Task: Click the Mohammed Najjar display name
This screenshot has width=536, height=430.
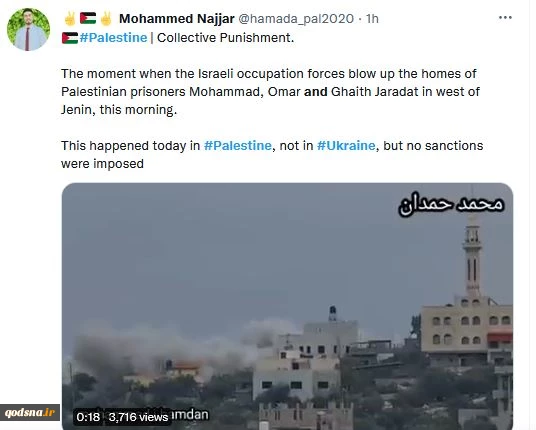Action: tap(177, 18)
